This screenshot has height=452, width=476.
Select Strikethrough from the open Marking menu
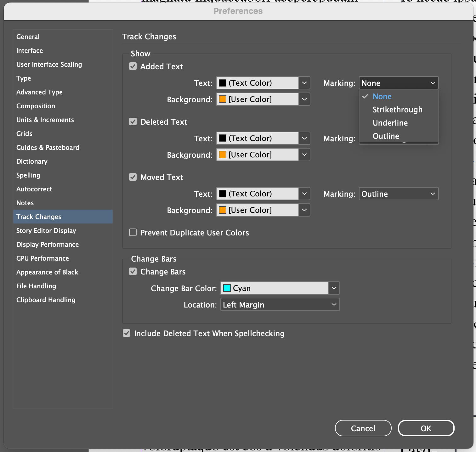coord(397,110)
